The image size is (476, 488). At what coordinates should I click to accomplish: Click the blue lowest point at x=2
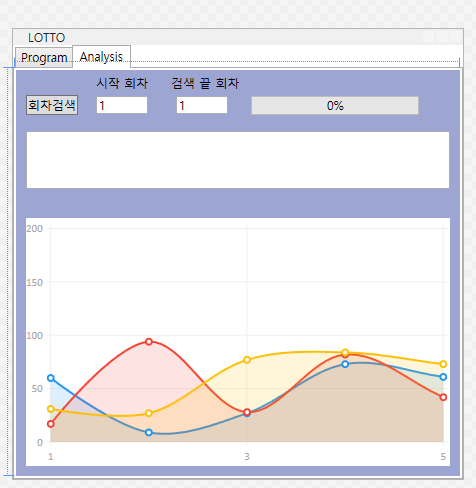point(149,433)
